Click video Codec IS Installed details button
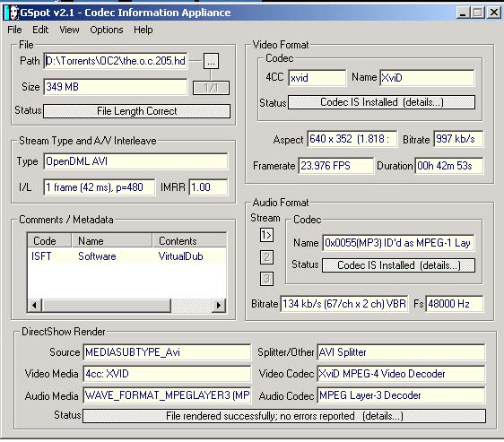 pos(381,102)
